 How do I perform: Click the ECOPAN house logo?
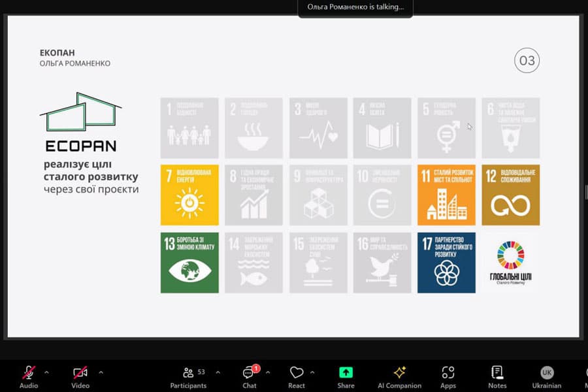coord(80,122)
